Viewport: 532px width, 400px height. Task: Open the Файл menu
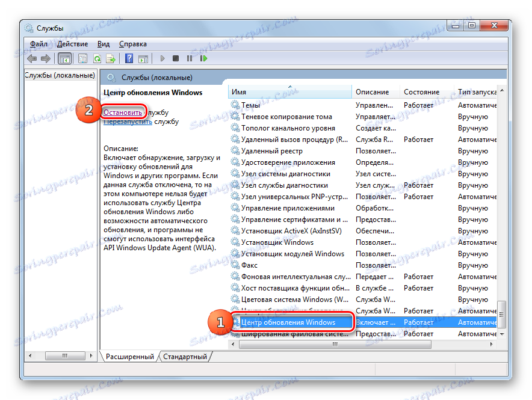pyautogui.click(x=39, y=44)
